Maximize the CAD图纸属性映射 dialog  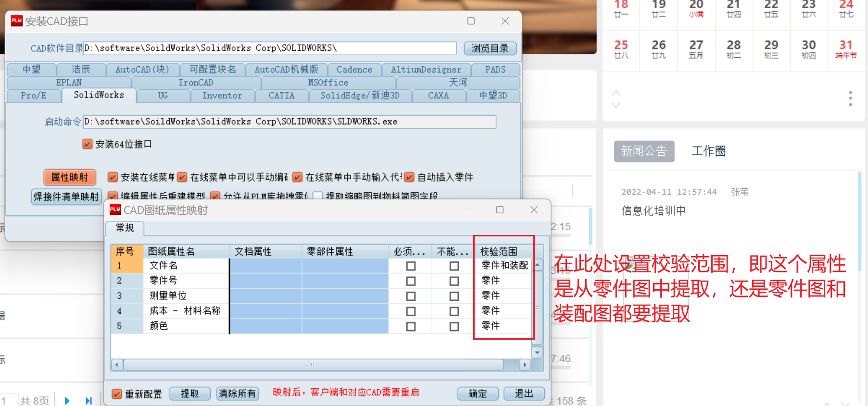(x=500, y=210)
